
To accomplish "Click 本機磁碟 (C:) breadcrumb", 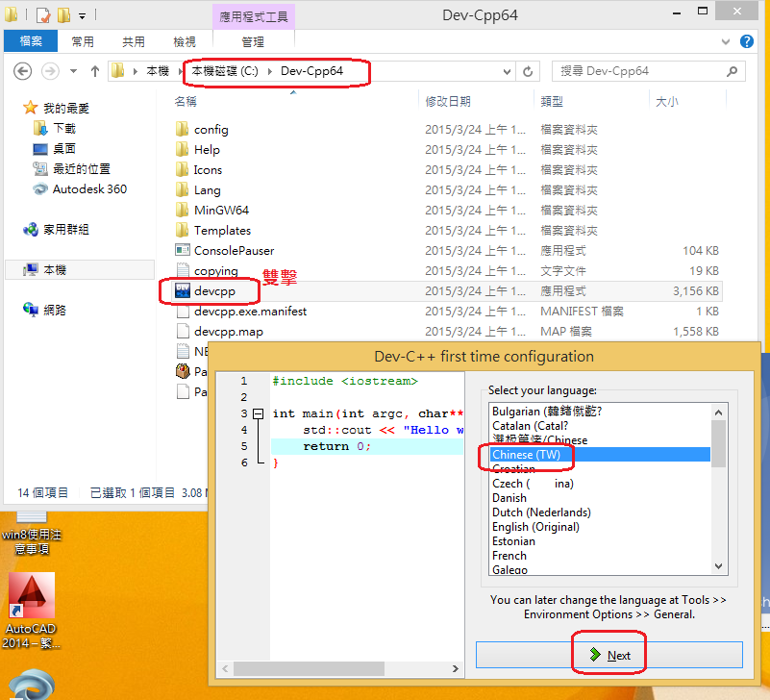I will [x=225, y=71].
